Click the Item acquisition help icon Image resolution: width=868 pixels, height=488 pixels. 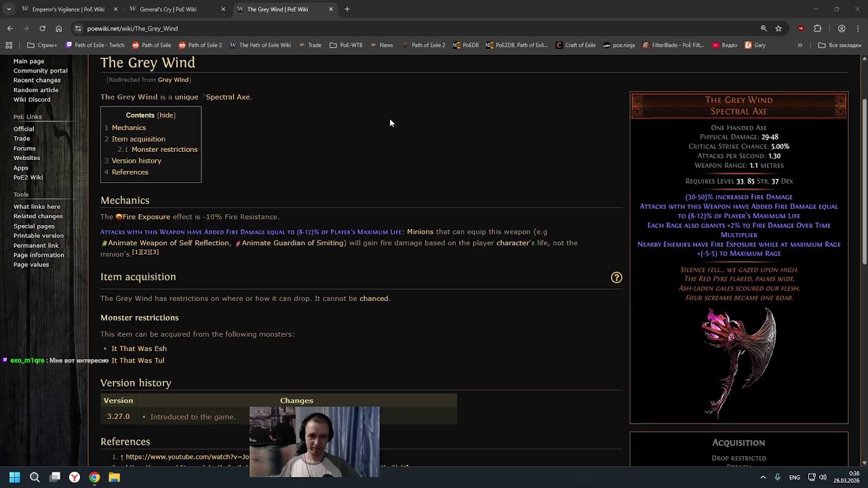(616, 277)
